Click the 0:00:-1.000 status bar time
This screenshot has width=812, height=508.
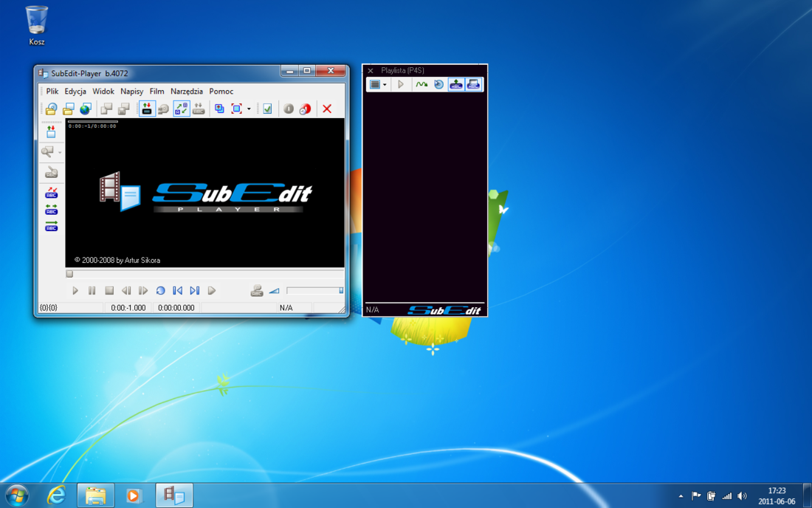[128, 308]
